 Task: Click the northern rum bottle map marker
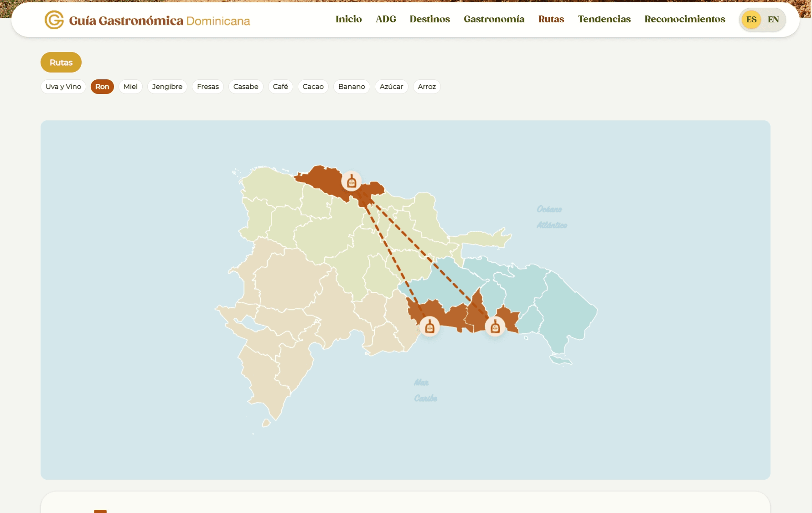click(x=351, y=181)
